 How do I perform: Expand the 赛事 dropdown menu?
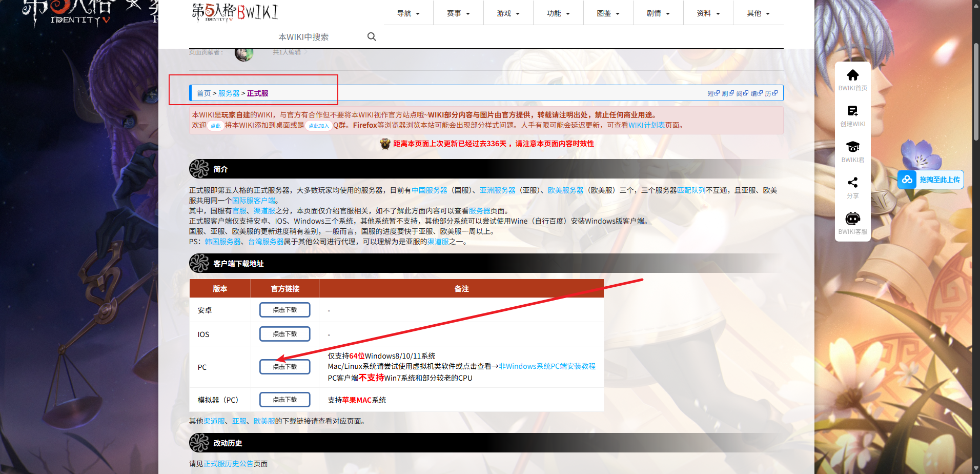458,13
